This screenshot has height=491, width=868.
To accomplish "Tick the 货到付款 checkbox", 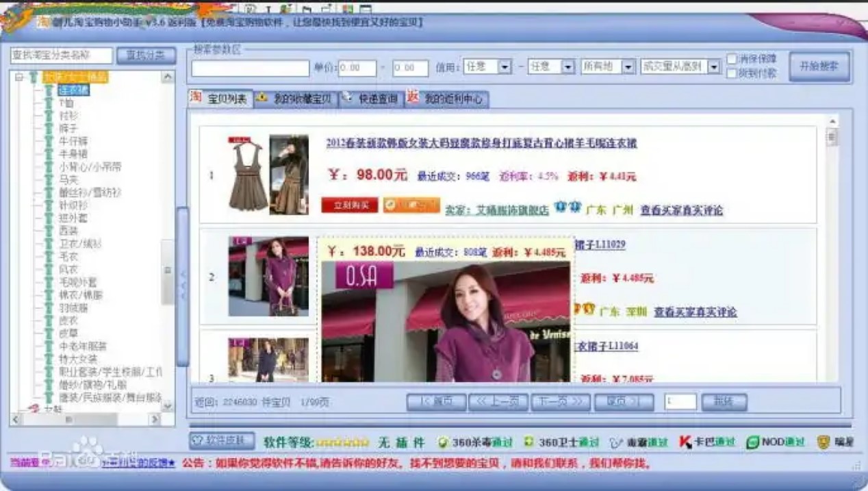I will point(732,73).
